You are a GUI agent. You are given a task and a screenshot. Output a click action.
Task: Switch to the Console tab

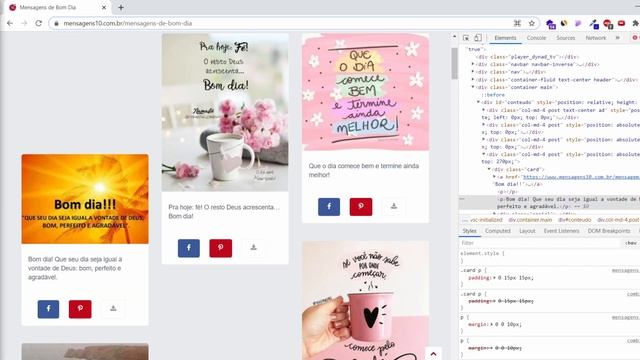pos(536,38)
